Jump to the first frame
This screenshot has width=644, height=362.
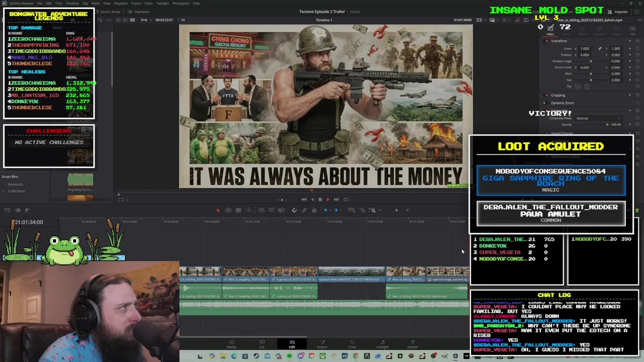click(x=303, y=200)
